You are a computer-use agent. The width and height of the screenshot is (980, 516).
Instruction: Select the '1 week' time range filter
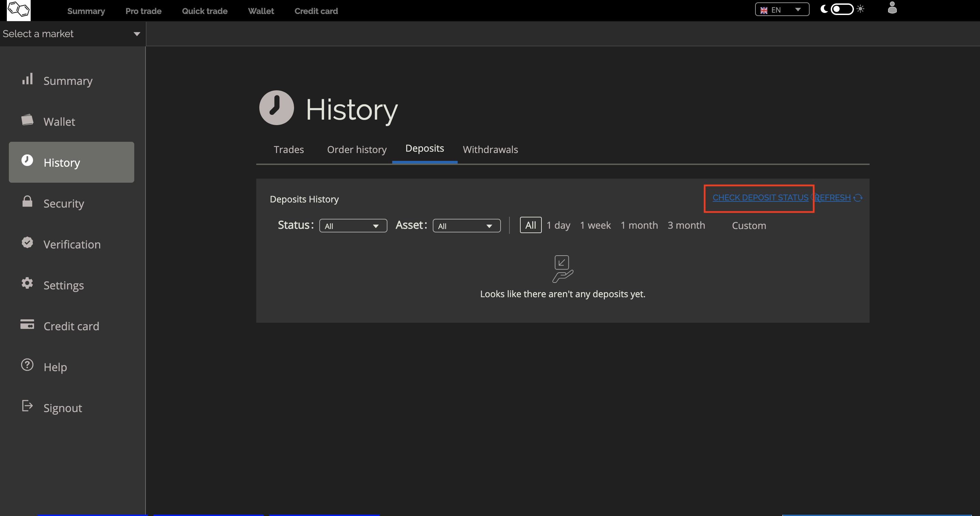click(595, 225)
